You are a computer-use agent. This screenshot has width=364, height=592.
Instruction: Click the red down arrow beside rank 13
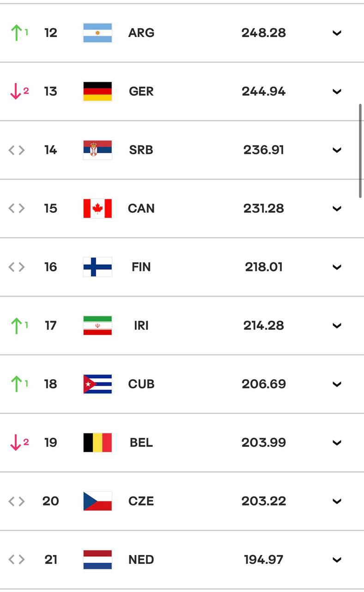tap(16, 92)
